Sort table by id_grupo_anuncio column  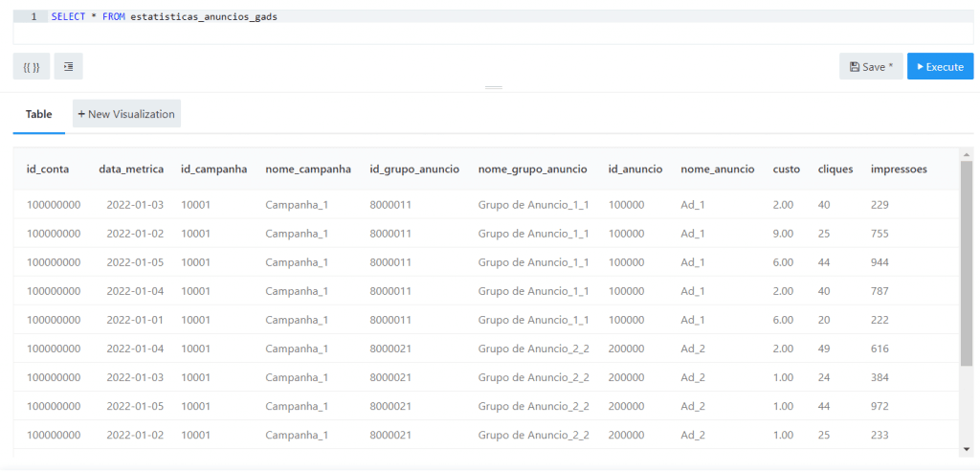(x=414, y=169)
